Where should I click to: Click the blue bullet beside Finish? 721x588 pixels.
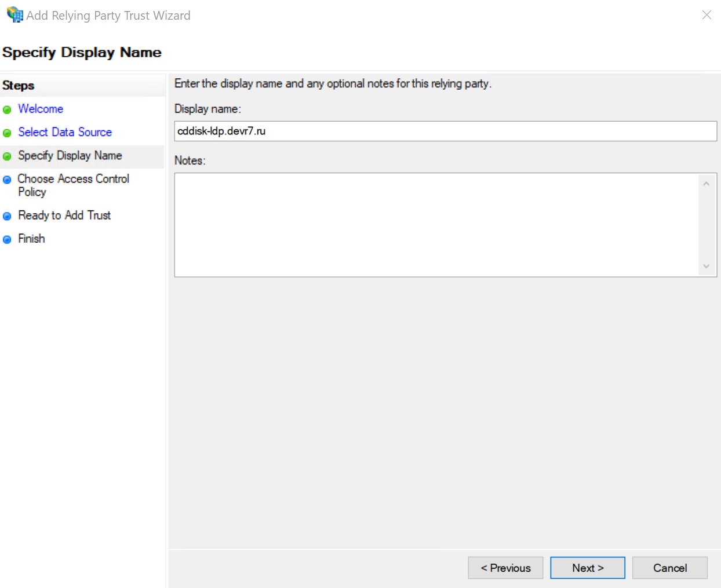(7, 239)
